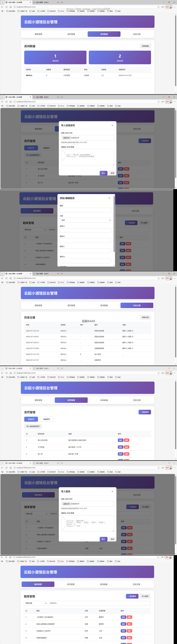The width and height of the screenshot is (177, 644).
Task: Click 在线玩家 stat card on 房间数据 page
Action: tap(120, 58)
